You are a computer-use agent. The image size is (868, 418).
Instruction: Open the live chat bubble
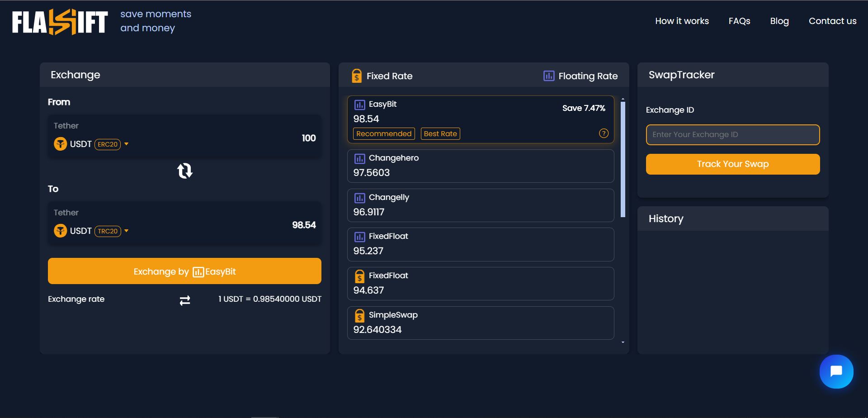[836, 371]
